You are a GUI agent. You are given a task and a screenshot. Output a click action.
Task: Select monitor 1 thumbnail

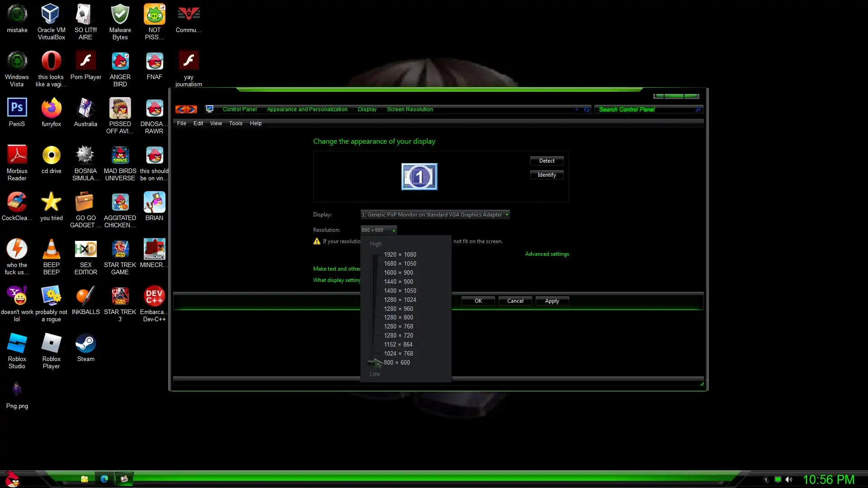tap(419, 177)
